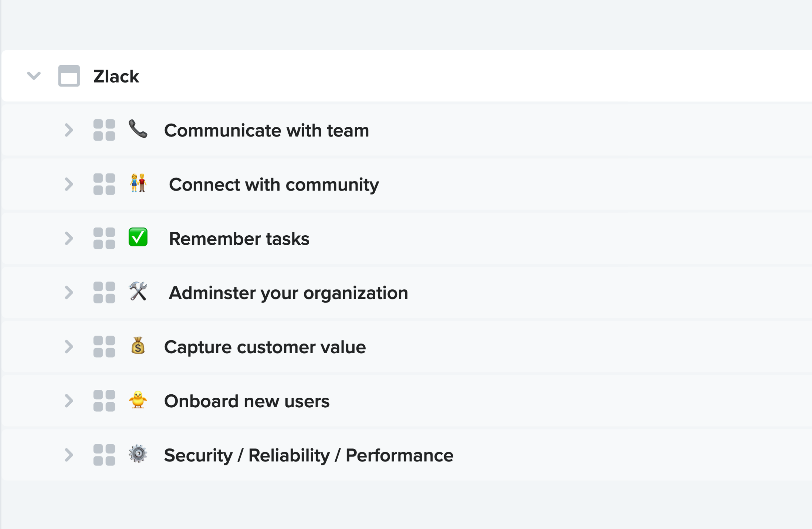
Task: Expand the Communicate with team row
Action: [69, 130]
